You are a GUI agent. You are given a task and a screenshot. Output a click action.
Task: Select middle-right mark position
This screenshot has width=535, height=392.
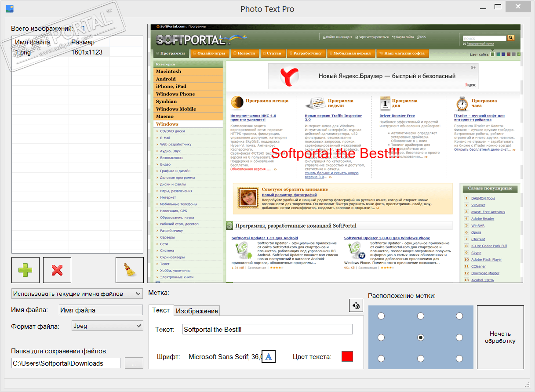point(459,338)
